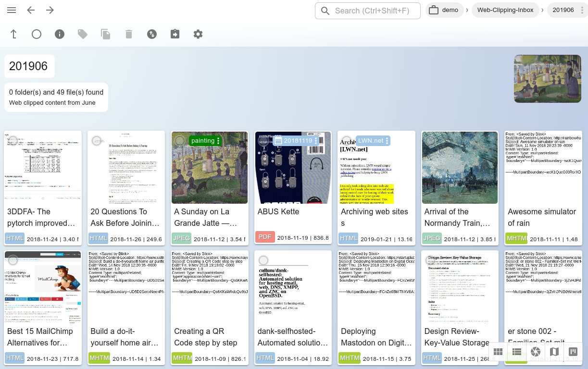Expand the 'LWN.net' tag menu
The height and width of the screenshot is (369, 588).
tap(388, 141)
